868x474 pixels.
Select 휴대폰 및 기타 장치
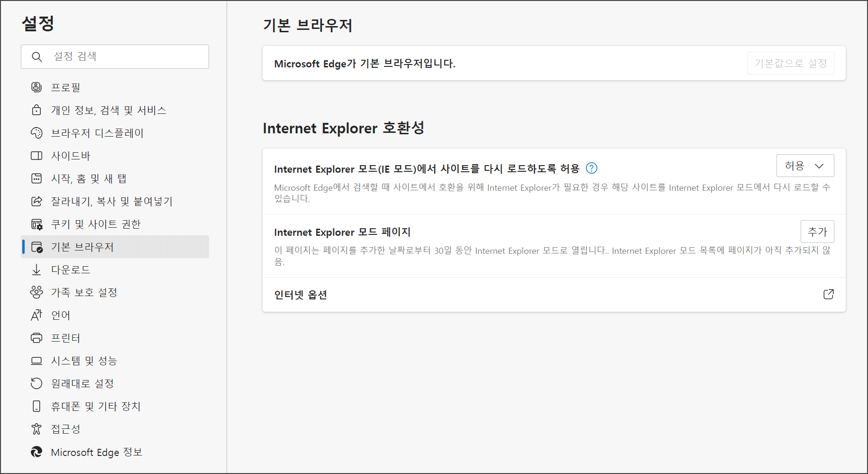[x=115, y=406]
